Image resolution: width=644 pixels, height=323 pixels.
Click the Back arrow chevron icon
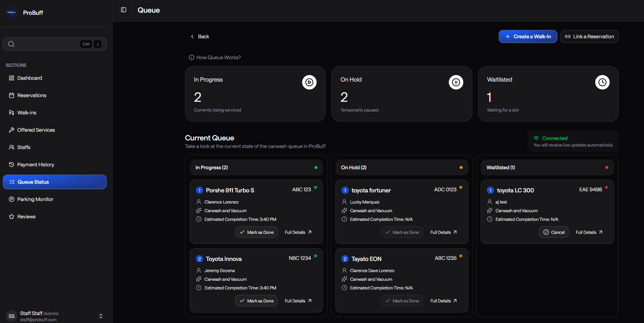point(192,36)
